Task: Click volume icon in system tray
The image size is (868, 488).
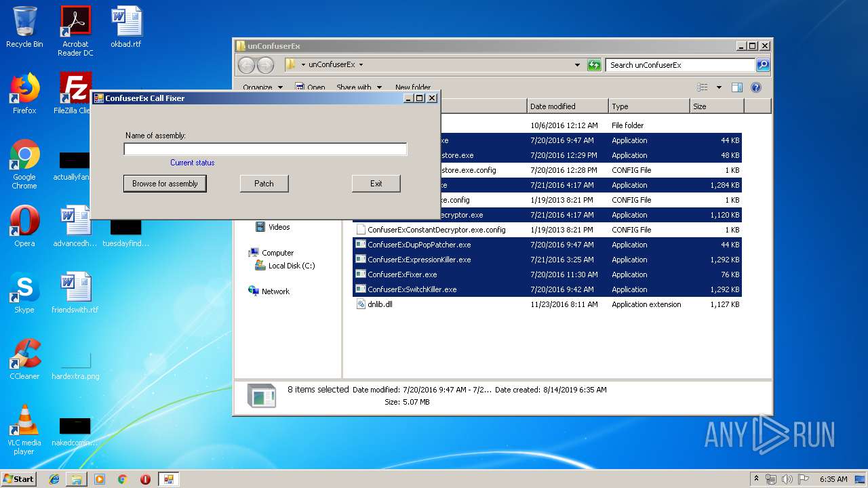Action: [787, 479]
